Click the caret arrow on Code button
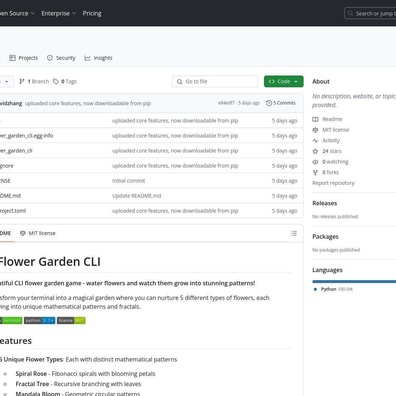Viewport: 396px width, 396px height. tap(296, 82)
